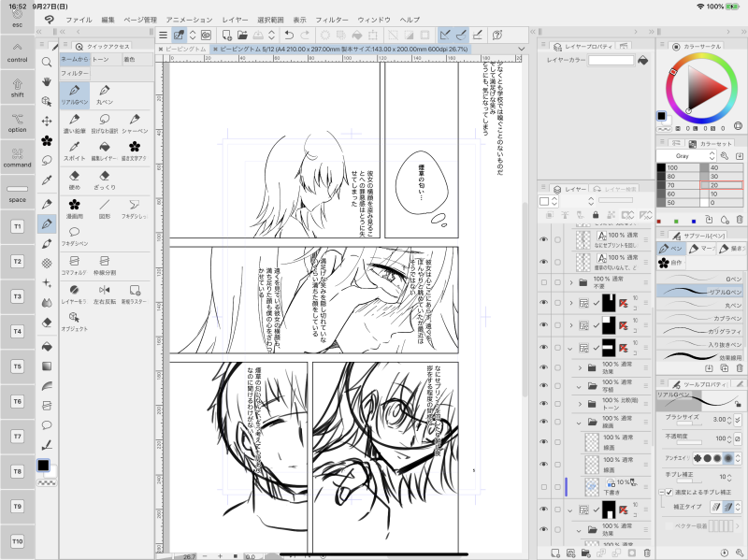Screen dimensions: 748x560
Task: Choose 丸ペン in quick access
Action: pos(105,94)
